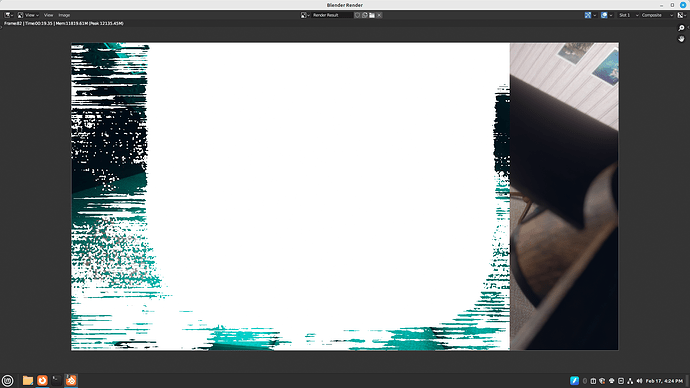690x388 pixels.
Task: Create a new image with the new-image icon
Action: 364,15
